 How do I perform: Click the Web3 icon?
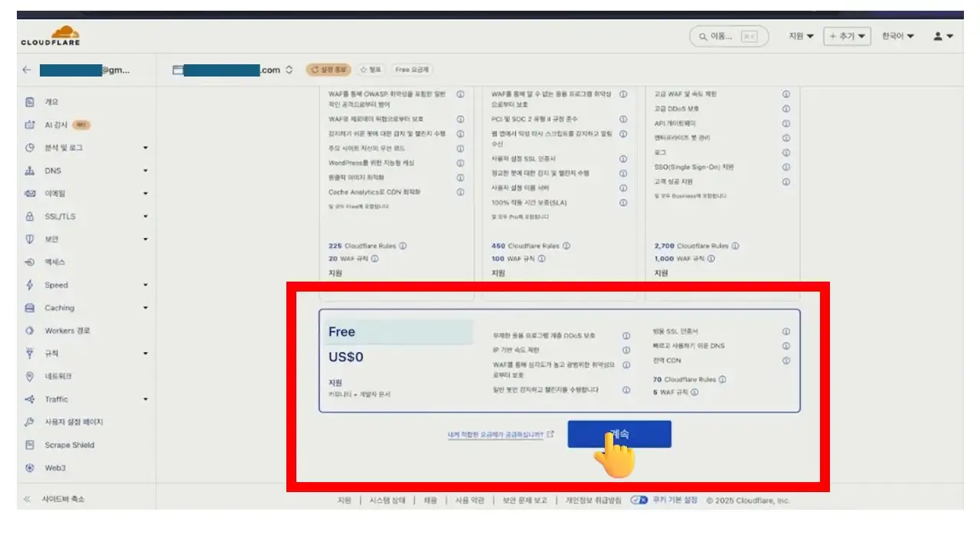(x=30, y=468)
